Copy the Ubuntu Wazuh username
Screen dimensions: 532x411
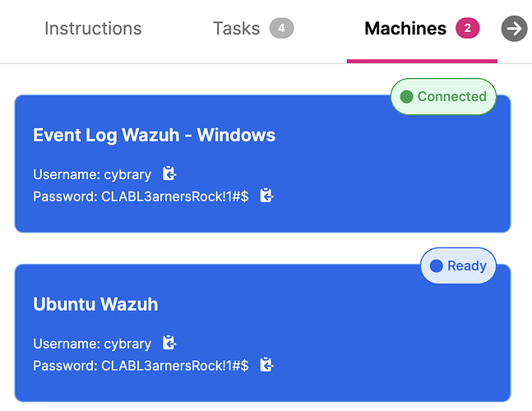coord(169,344)
